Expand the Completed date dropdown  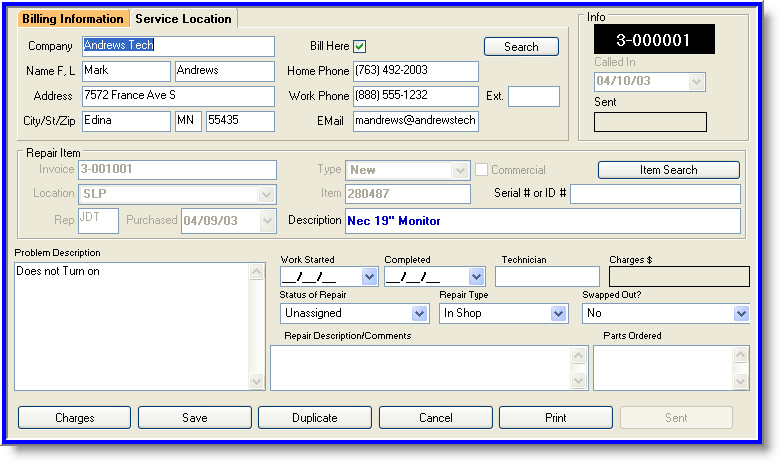(475, 277)
